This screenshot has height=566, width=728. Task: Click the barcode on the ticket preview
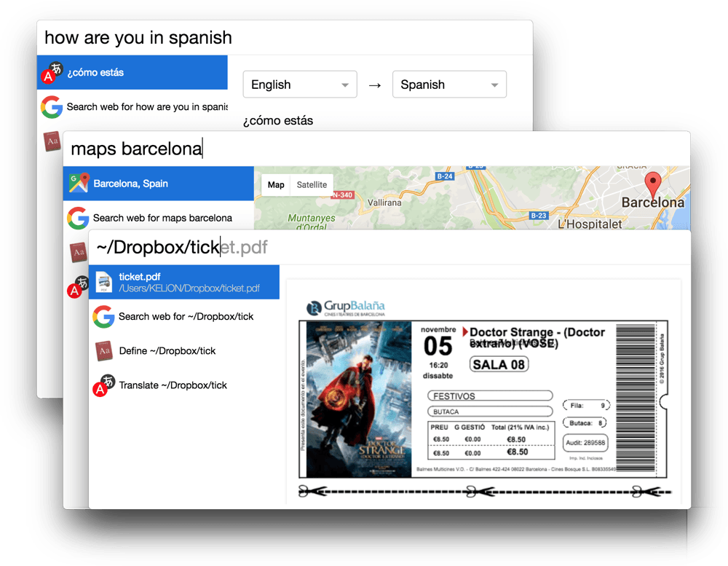[x=636, y=398]
